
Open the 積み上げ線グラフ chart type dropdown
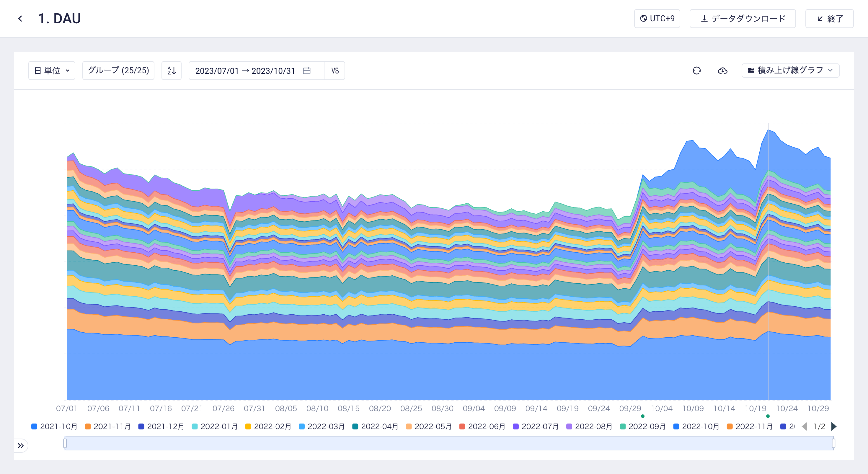(790, 71)
